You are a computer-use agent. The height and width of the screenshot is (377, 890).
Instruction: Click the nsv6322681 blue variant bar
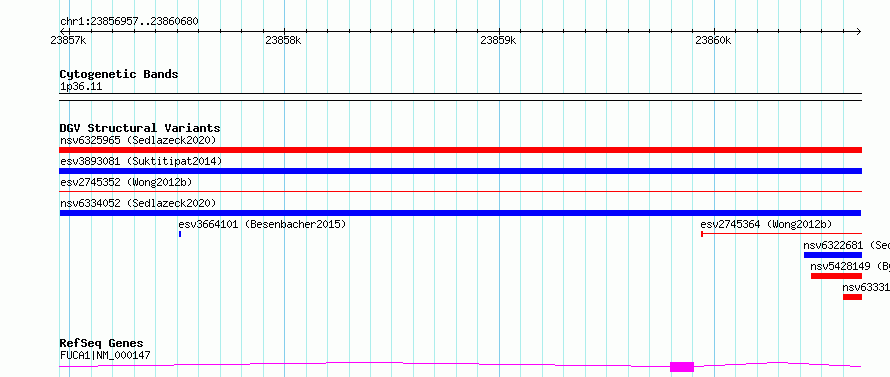pos(833,255)
